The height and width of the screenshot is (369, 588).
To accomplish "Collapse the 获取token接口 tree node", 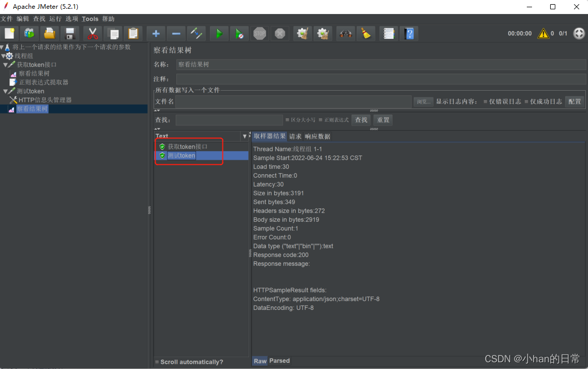I will pyautogui.click(x=5, y=65).
